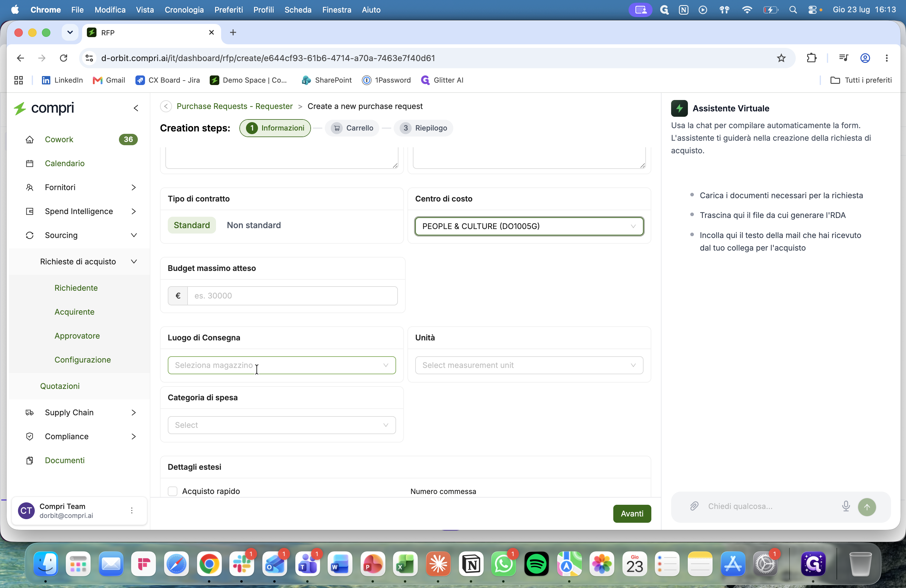Viewport: 906px width, 588px height.
Task: Open the Preferiti menu in menu bar
Action: point(228,10)
